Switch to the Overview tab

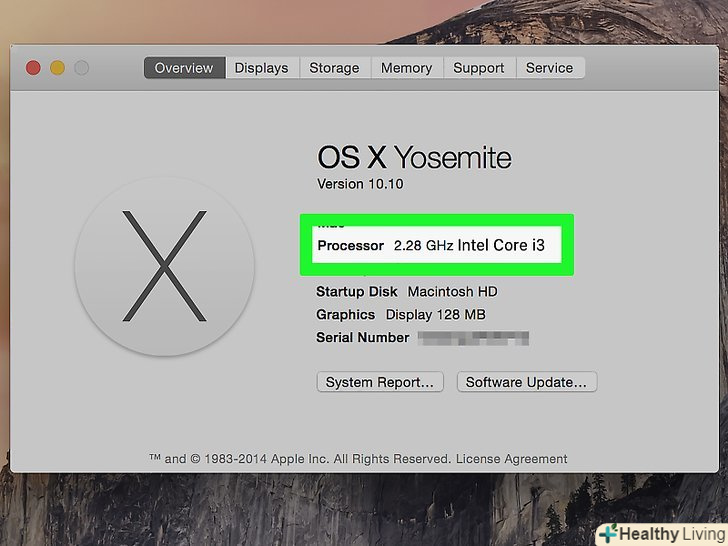184,68
